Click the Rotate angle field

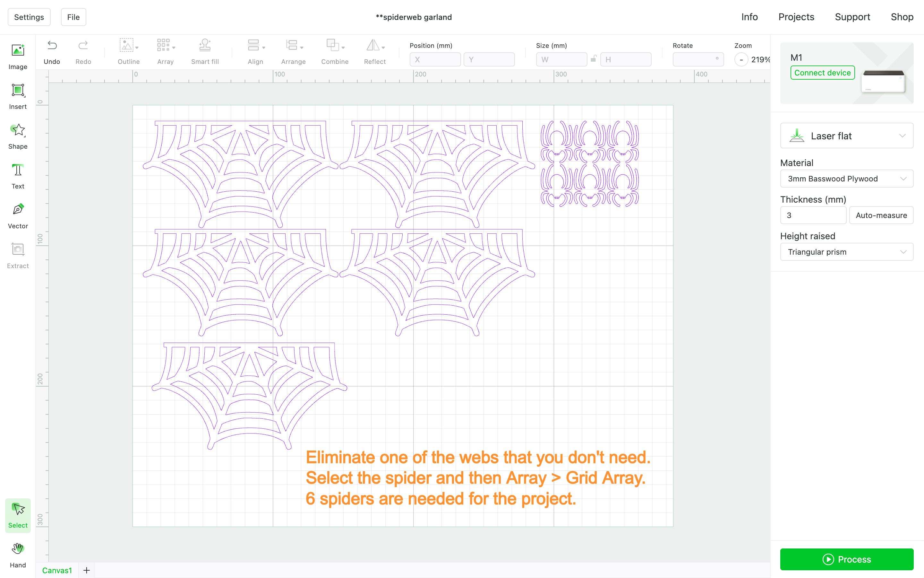point(698,60)
